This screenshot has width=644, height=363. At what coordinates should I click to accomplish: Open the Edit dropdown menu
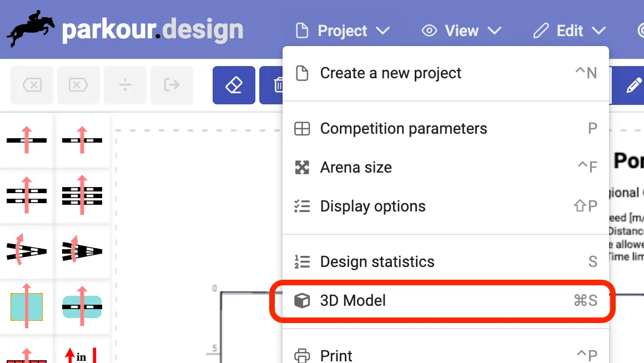569,31
